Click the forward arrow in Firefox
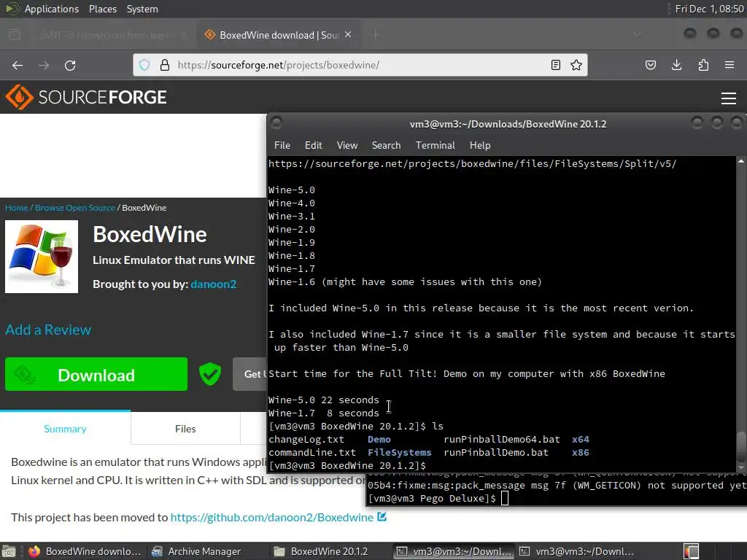Image resolution: width=747 pixels, height=560 pixels. 44,65
